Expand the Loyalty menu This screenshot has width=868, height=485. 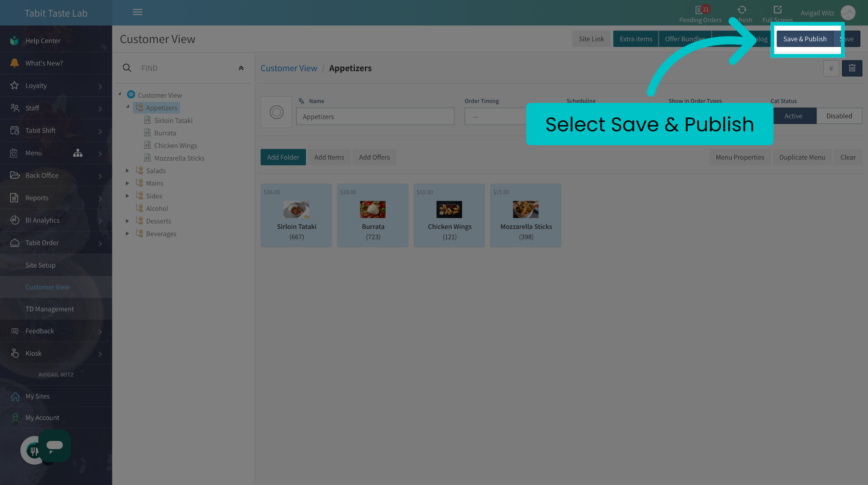(56, 86)
